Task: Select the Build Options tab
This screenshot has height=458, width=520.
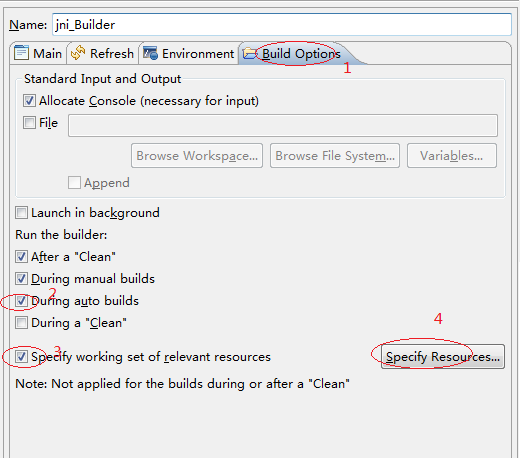Action: pos(293,53)
